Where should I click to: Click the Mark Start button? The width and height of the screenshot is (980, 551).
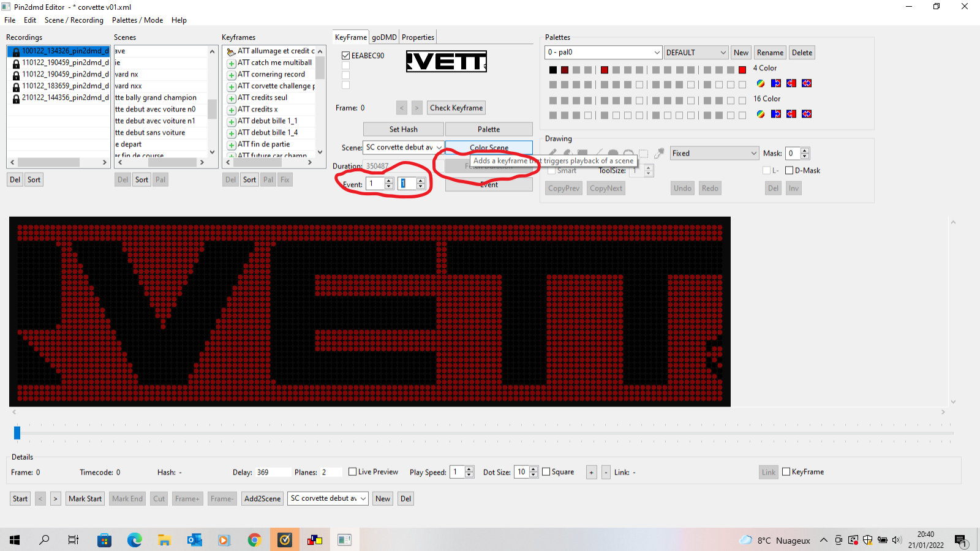(x=85, y=498)
